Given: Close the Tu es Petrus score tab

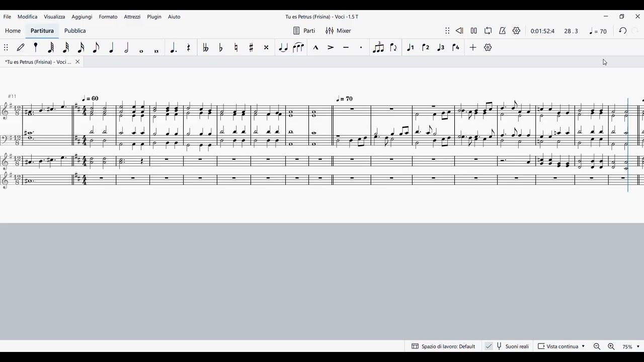Looking at the screenshot, I should click(77, 62).
